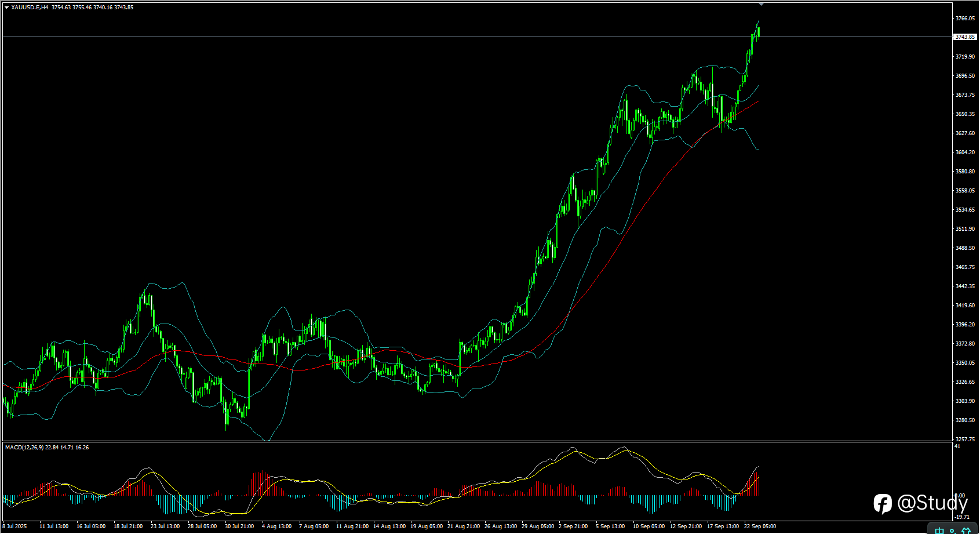Image resolution: width=980 pixels, height=534 pixels.
Task: Click the MACD(12,26,9) indicator label
Action: [24, 448]
